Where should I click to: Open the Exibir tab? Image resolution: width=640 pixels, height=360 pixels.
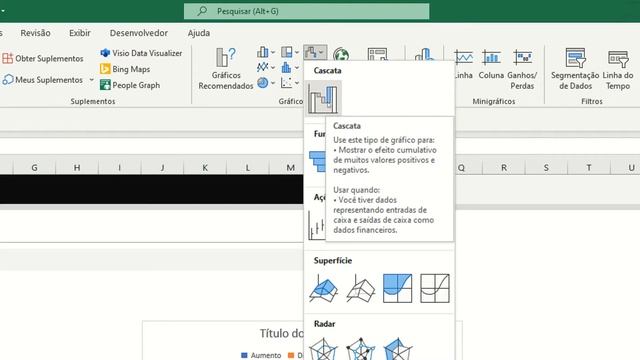tap(80, 33)
